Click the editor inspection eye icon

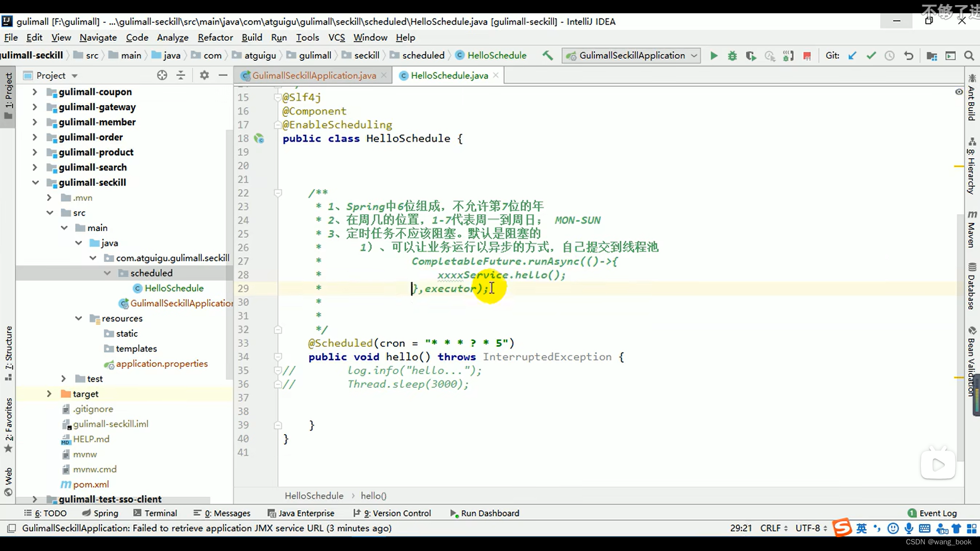click(959, 92)
